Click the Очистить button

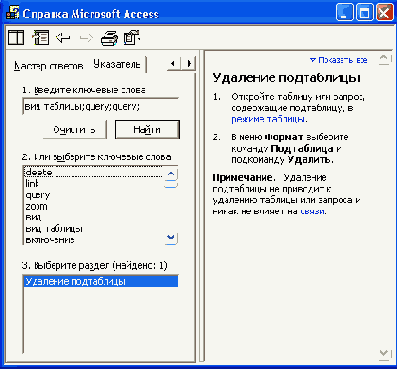pos(75,129)
